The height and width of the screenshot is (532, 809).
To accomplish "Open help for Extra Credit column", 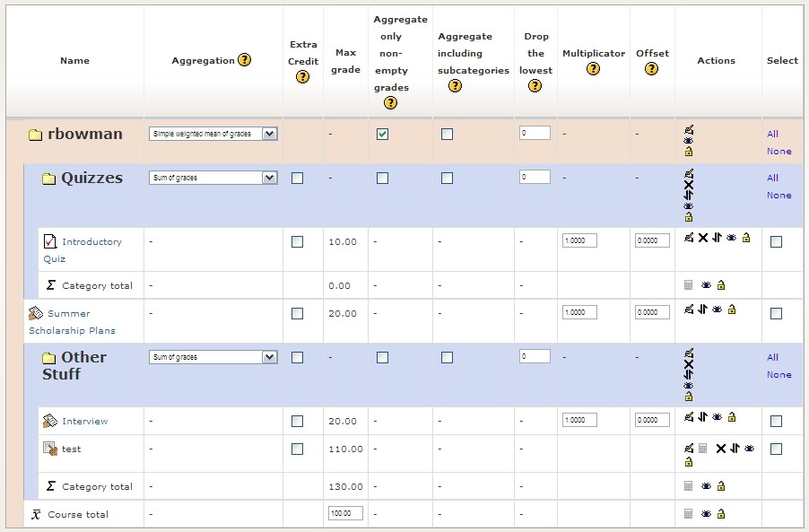I will pyautogui.click(x=303, y=77).
